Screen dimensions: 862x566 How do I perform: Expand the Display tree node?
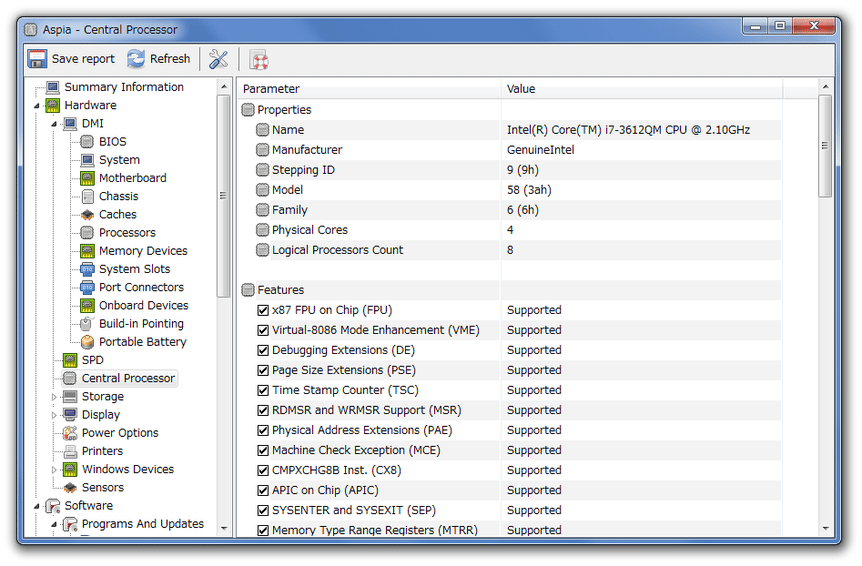(54, 415)
